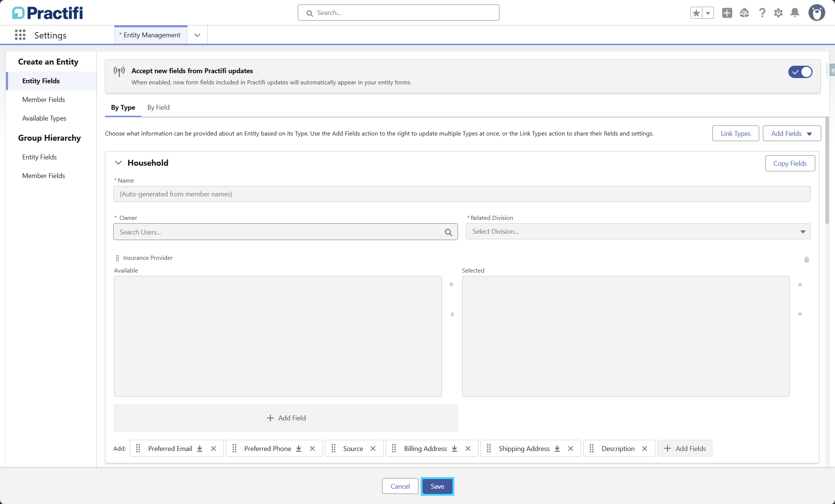
Task: Insert Preferred Phone with its download-arrow icon
Action: pyautogui.click(x=299, y=448)
